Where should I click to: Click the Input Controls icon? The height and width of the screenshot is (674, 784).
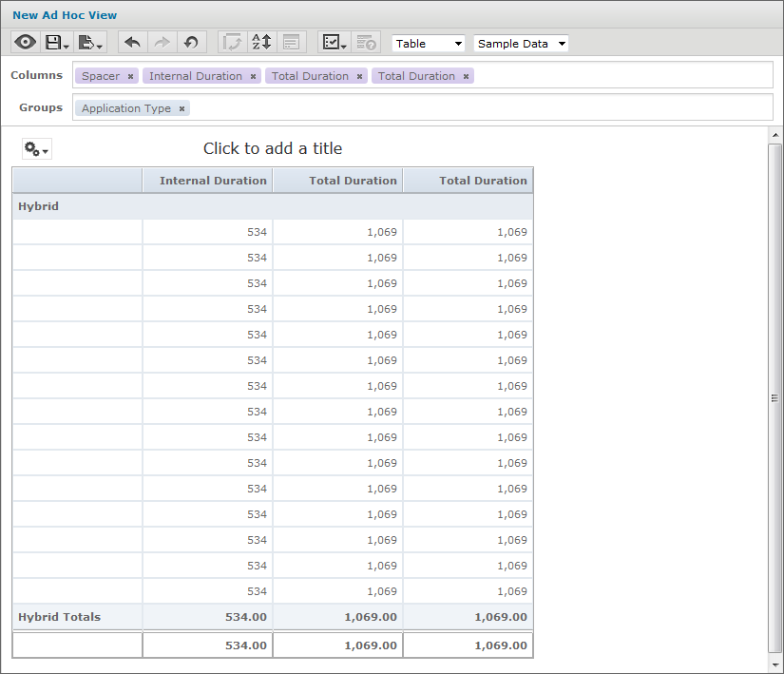[291, 43]
